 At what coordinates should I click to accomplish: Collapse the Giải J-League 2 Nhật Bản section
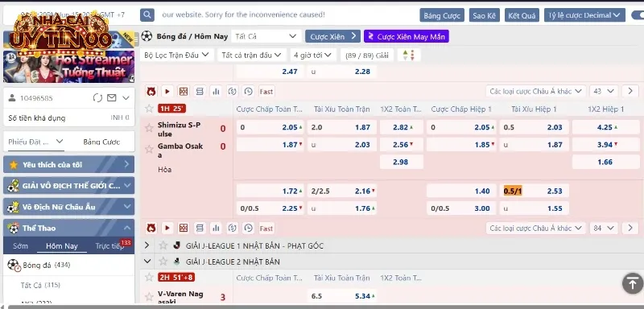[147, 262]
